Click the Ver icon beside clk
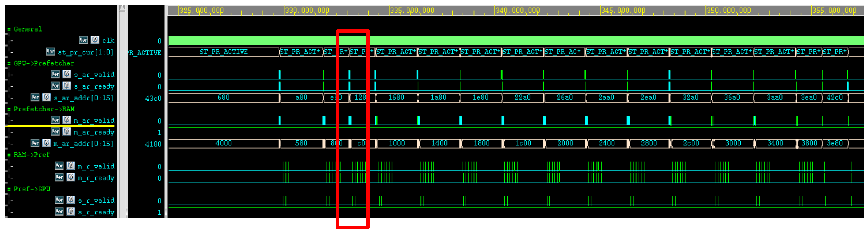This screenshot has width=868, height=235. (83, 40)
